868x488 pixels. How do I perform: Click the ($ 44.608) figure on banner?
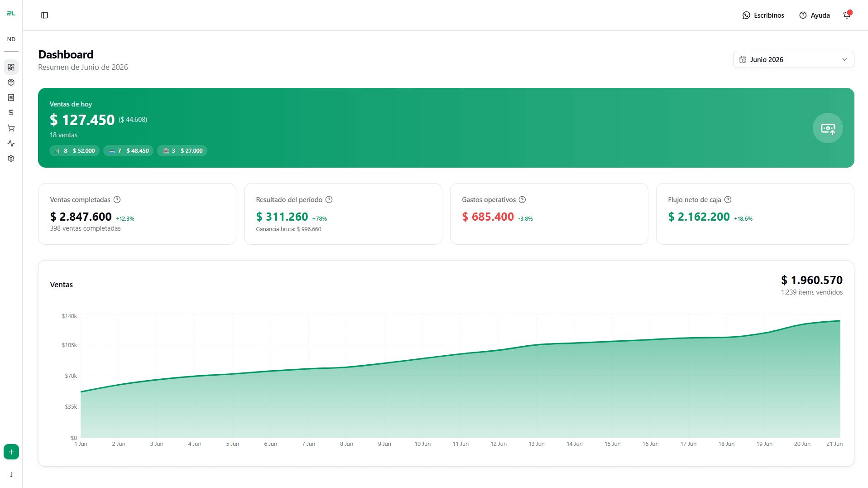click(x=133, y=120)
